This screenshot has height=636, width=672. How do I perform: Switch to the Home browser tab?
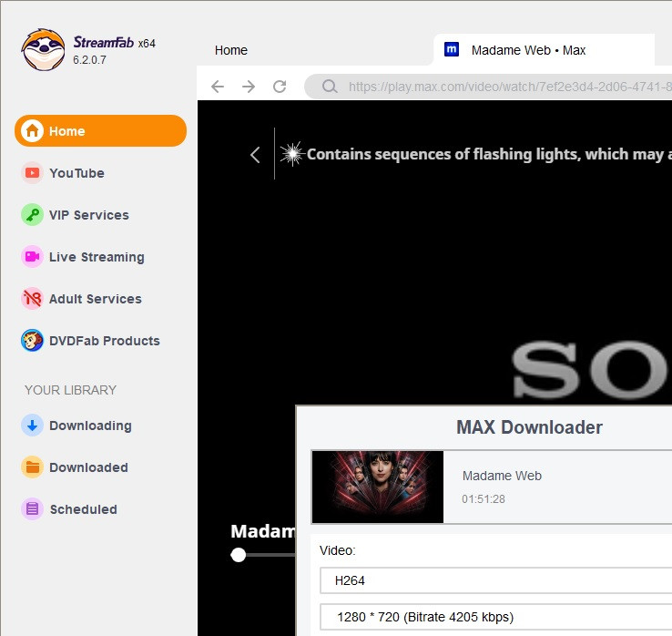[231, 50]
